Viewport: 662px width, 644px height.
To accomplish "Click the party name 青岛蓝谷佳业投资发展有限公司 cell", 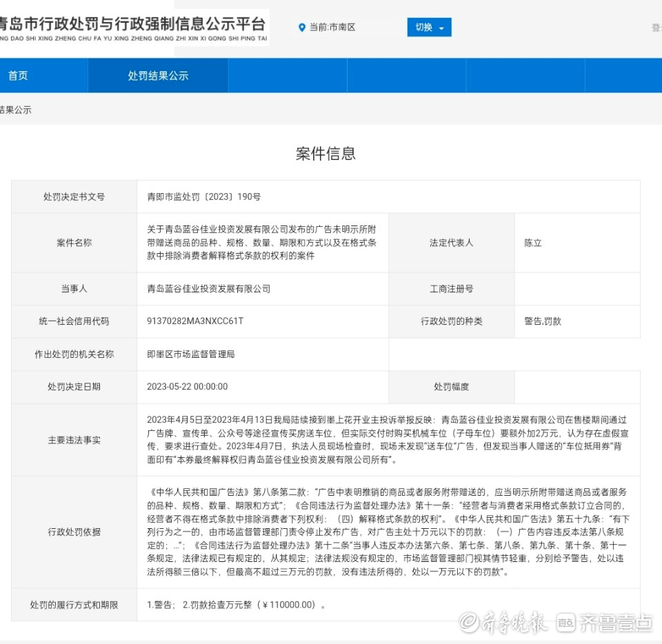I will tap(208, 289).
